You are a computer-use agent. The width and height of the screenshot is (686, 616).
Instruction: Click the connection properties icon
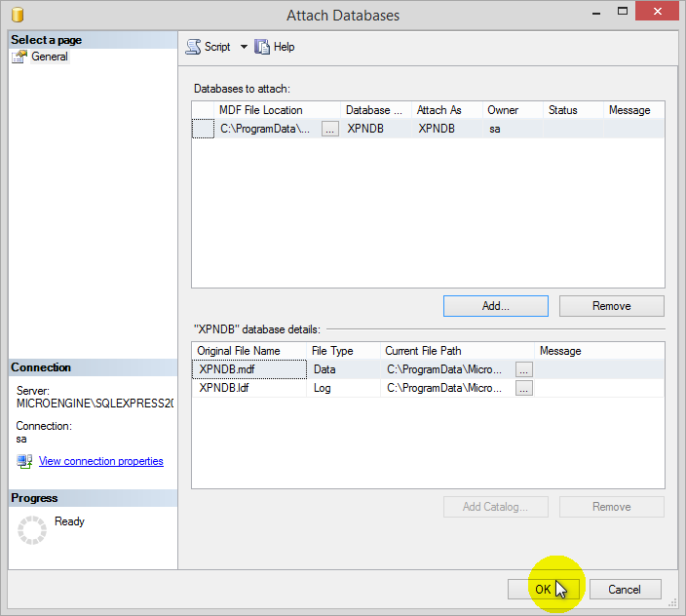pos(24,461)
